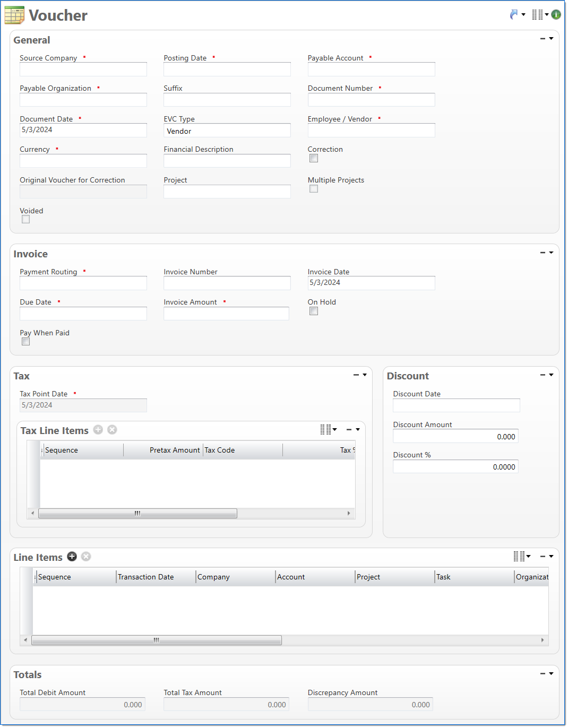Screen dimensions: 568x728
Task: Expand the Discount section options dropdown
Action: pos(552,375)
